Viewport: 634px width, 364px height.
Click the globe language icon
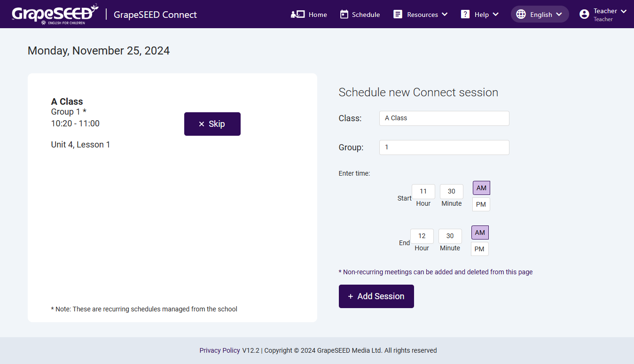(x=521, y=15)
